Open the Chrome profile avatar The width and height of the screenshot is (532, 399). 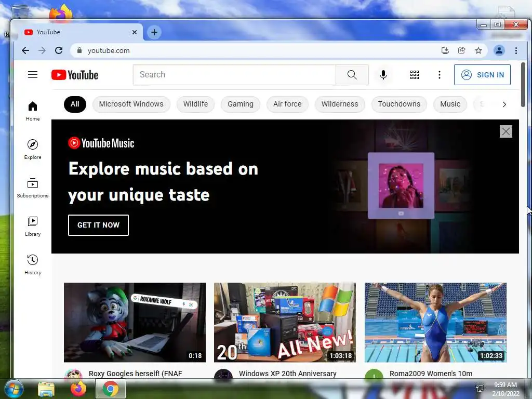pyautogui.click(x=499, y=50)
